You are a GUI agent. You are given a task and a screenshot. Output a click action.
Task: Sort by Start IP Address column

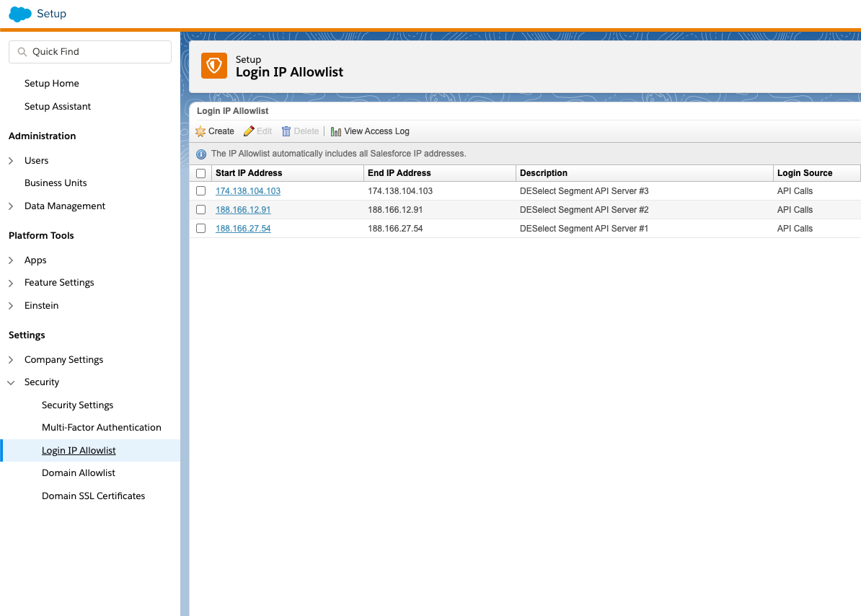coord(249,173)
